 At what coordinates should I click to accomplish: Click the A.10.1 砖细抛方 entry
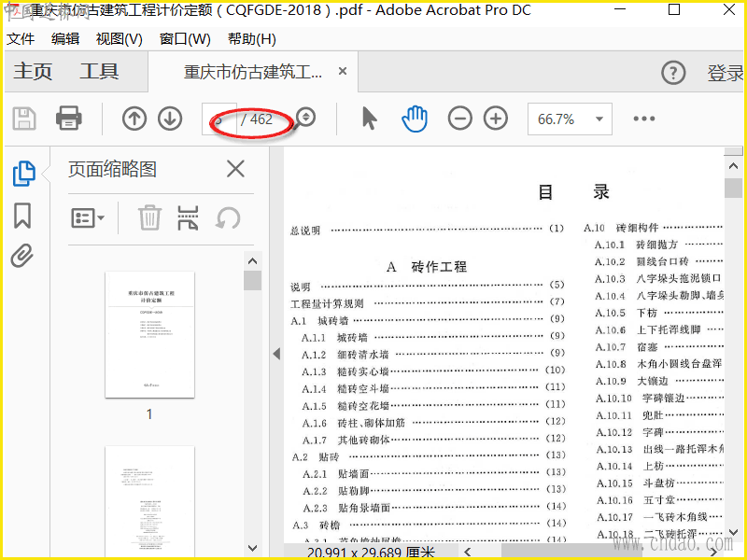point(659,245)
